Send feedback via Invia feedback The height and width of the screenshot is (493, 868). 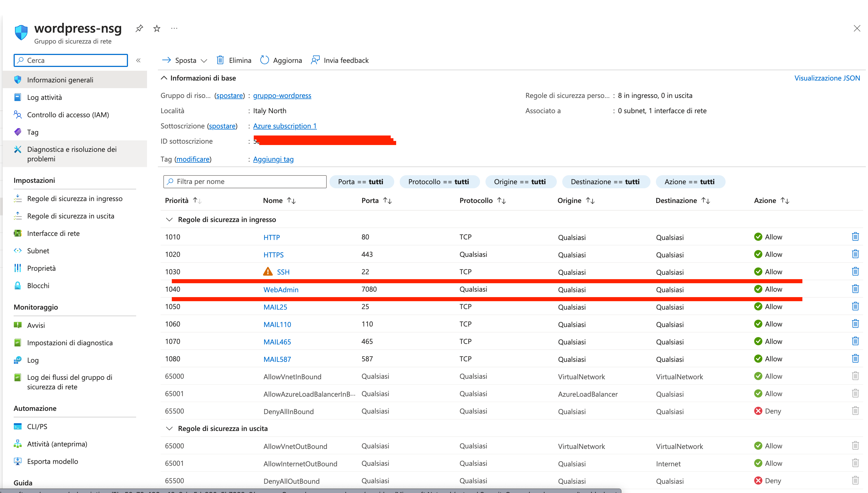click(340, 60)
